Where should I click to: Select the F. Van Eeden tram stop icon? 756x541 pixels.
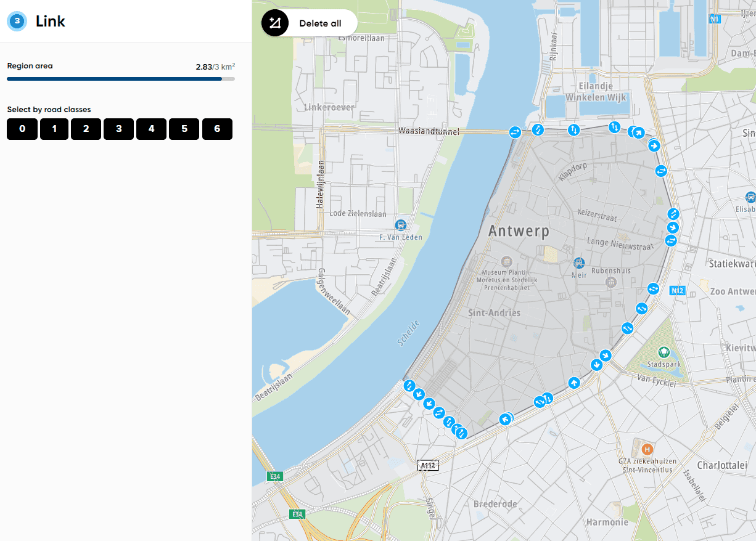[x=401, y=225]
